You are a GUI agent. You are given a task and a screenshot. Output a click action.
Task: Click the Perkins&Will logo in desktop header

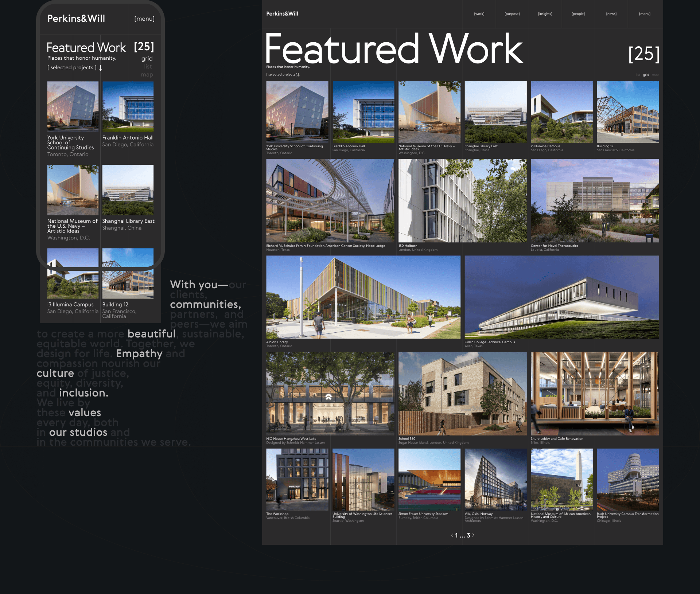282,14
